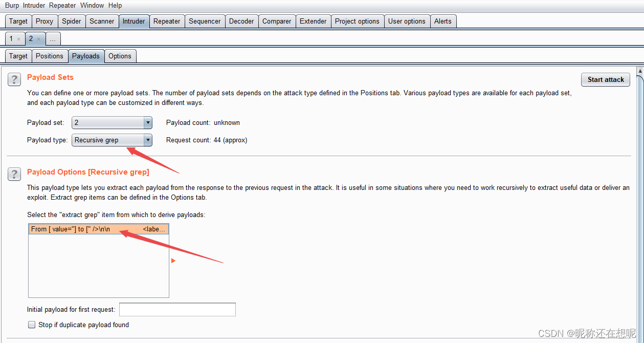Viewport: 644px width, 343px height.
Task: Select the Payloads sub-tab
Action: [x=86, y=56]
